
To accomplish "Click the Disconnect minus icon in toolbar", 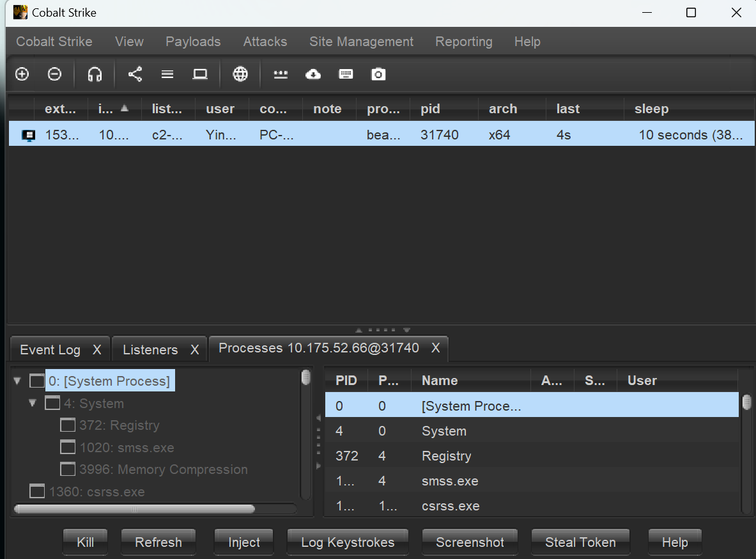I will pos(54,74).
